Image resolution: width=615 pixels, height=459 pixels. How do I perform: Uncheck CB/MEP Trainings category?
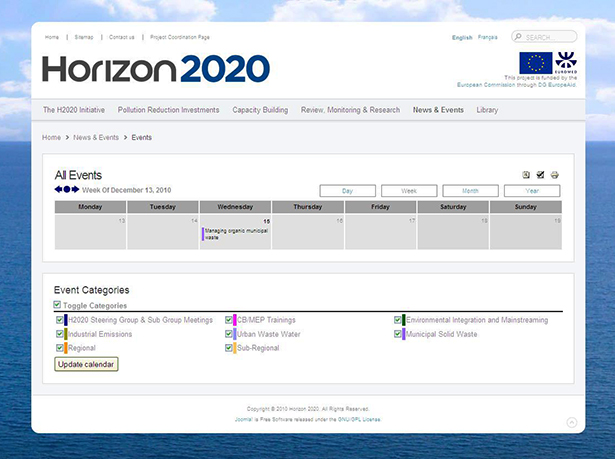click(229, 320)
